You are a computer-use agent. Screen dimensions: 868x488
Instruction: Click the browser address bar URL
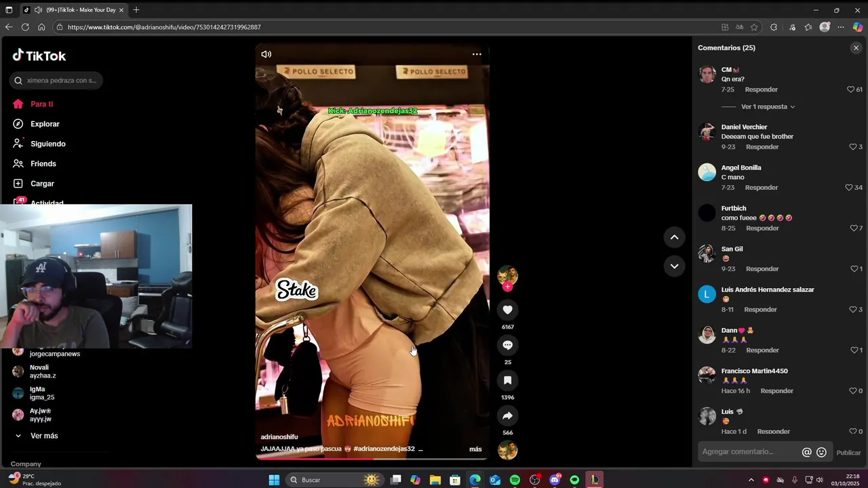tap(164, 27)
